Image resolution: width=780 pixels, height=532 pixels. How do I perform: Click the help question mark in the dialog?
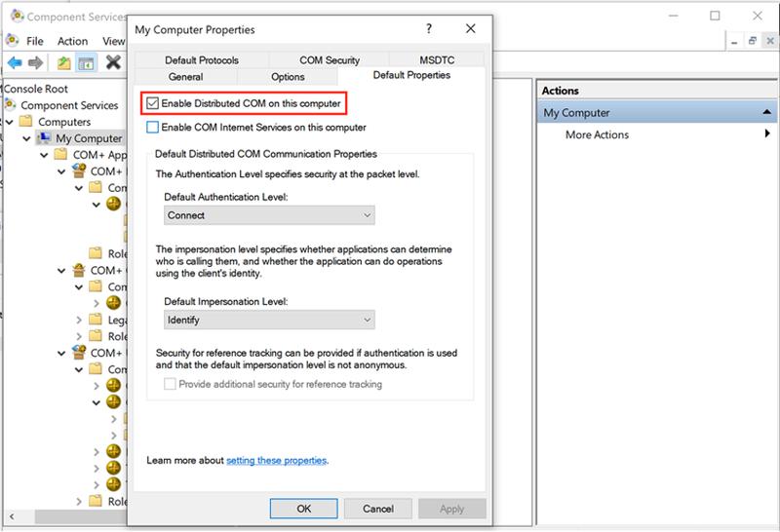pyautogui.click(x=429, y=29)
